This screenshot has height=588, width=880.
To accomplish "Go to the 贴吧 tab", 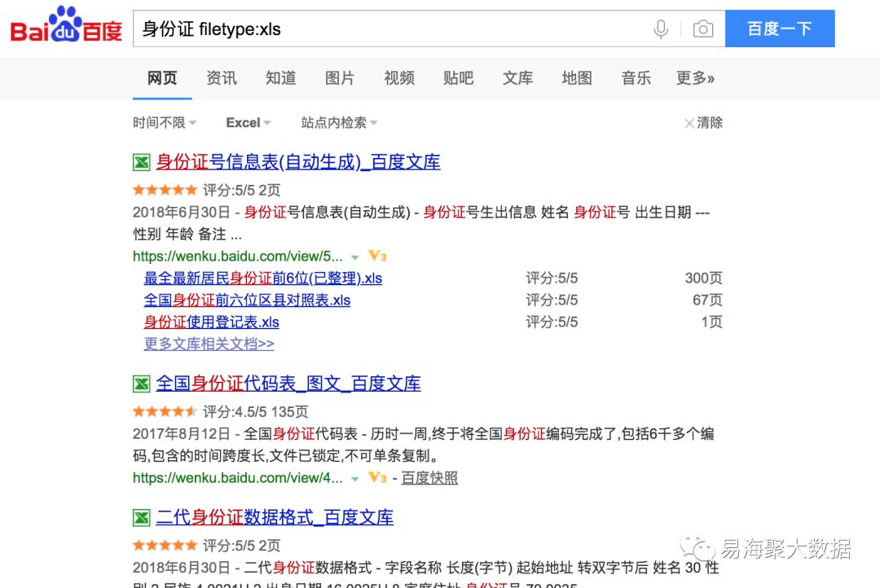I will click(x=459, y=78).
